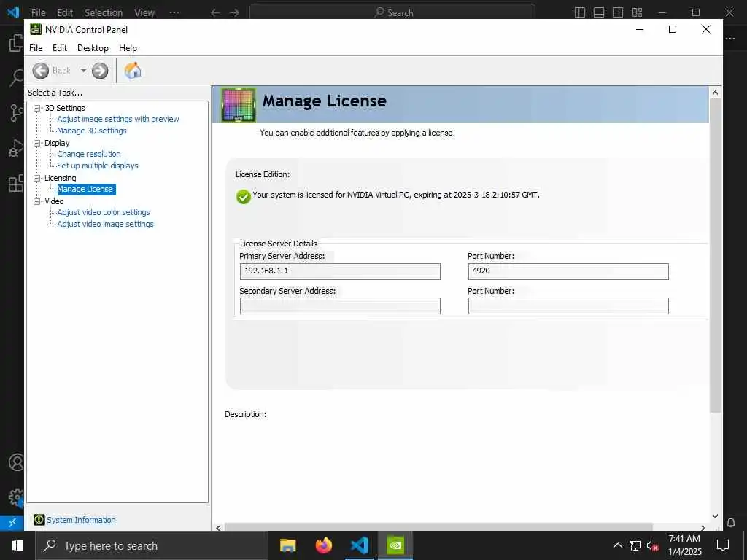
Task: Toggle VS Code secondary sidebar layout icon
Action: point(618,12)
